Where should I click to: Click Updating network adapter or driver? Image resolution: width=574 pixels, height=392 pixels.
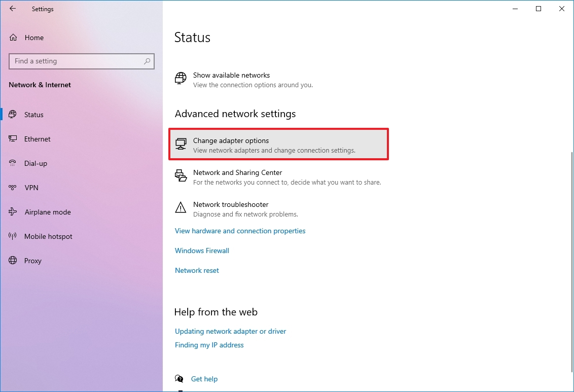tap(230, 331)
